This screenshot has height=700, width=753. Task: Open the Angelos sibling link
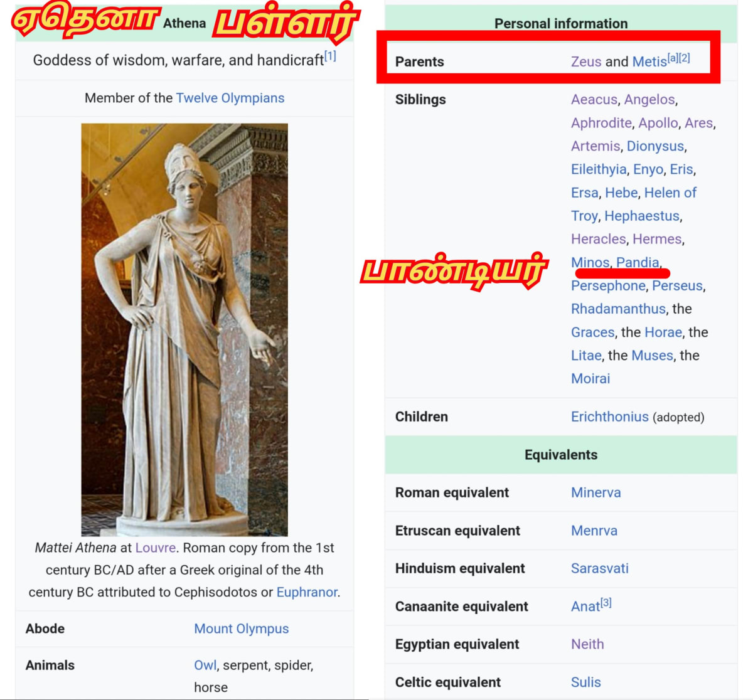click(x=649, y=99)
